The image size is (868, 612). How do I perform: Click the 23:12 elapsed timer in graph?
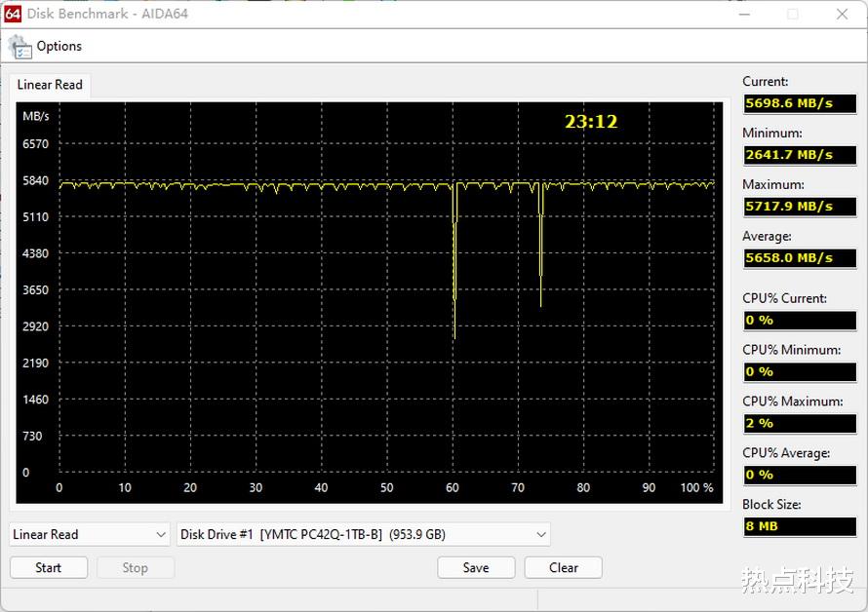pos(591,122)
